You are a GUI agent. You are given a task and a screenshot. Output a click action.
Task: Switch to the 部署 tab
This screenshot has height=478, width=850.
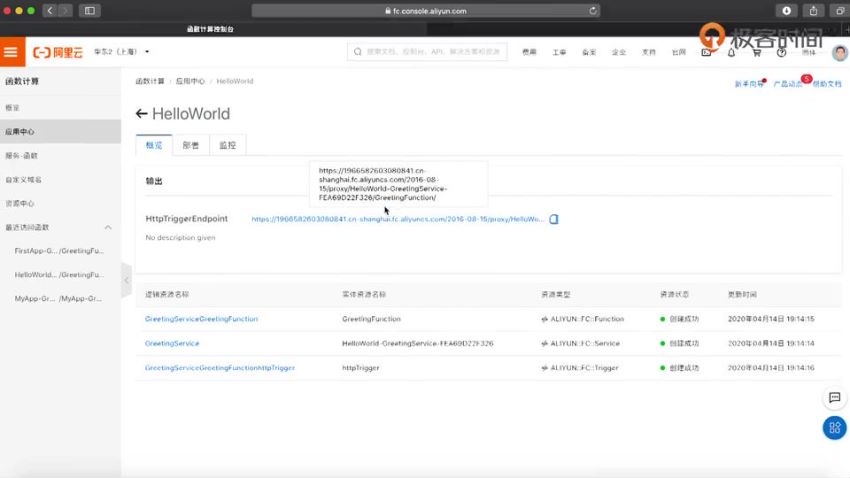click(191, 145)
